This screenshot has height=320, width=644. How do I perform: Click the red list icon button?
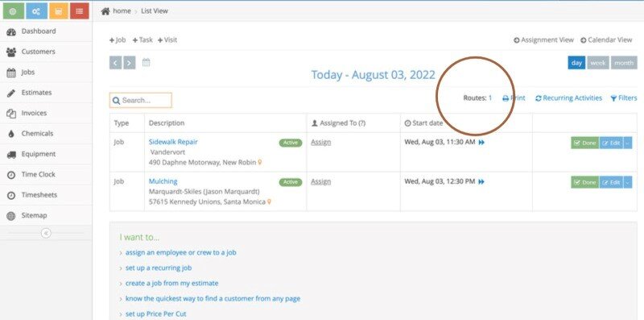(79, 11)
